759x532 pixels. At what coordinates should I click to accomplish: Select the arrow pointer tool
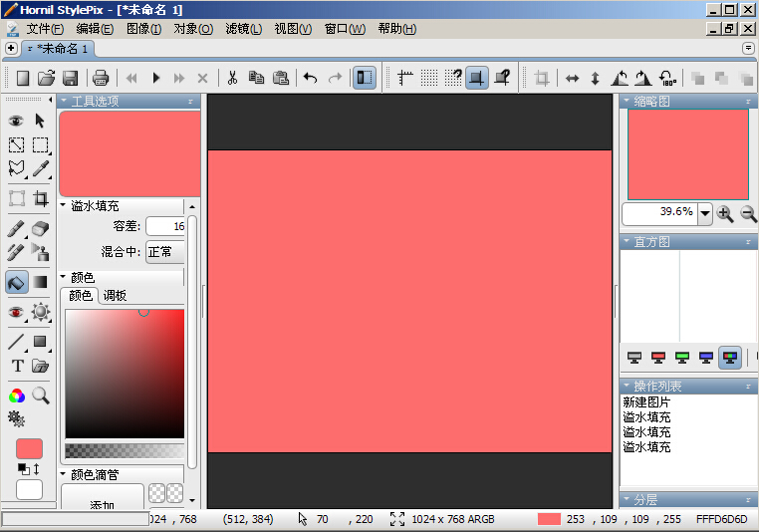(40, 121)
